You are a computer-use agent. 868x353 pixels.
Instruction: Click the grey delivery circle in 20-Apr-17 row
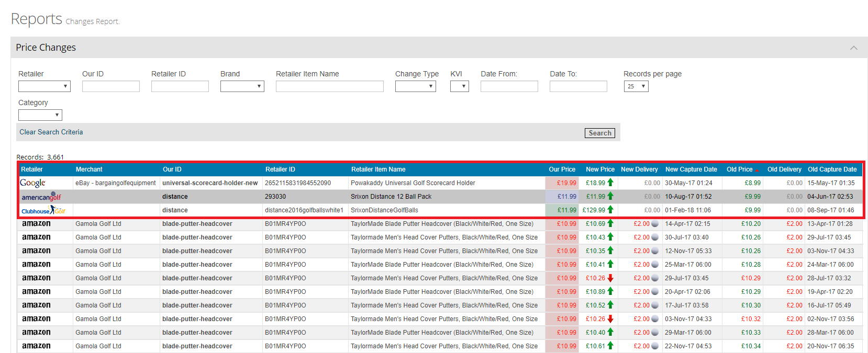[x=654, y=292]
